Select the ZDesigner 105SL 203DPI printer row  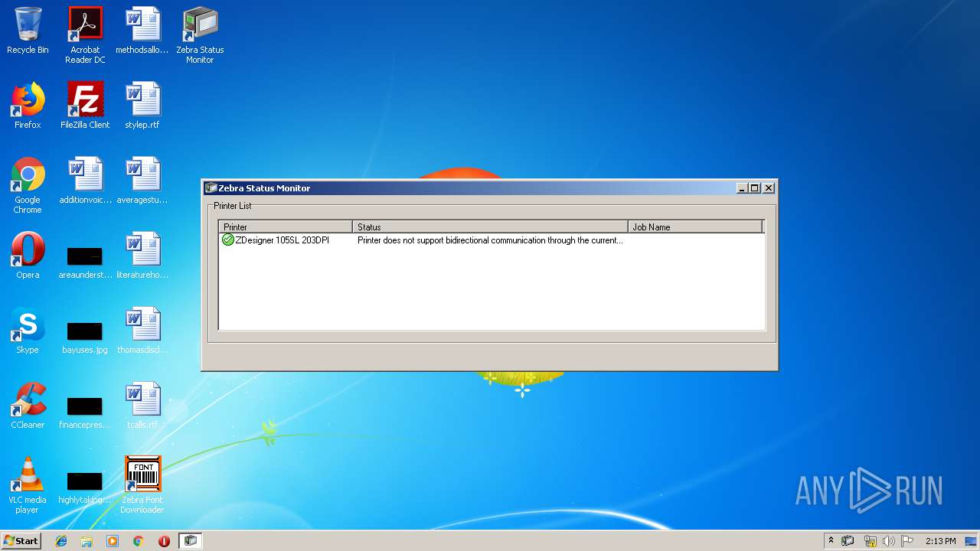pos(492,240)
